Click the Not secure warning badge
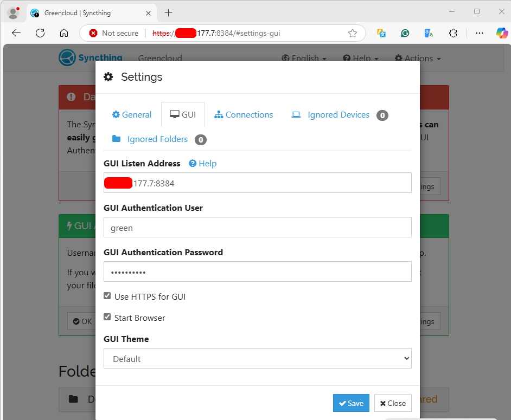This screenshot has width=511, height=420. (114, 33)
